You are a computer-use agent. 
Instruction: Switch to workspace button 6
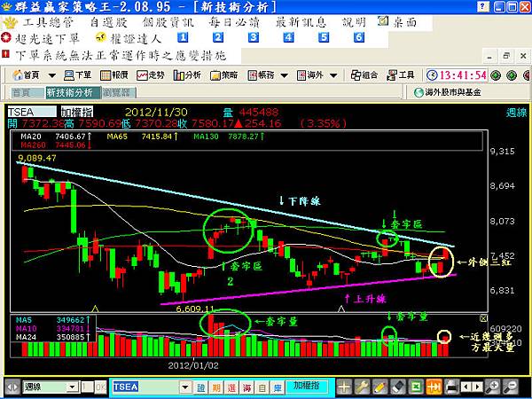359,37
